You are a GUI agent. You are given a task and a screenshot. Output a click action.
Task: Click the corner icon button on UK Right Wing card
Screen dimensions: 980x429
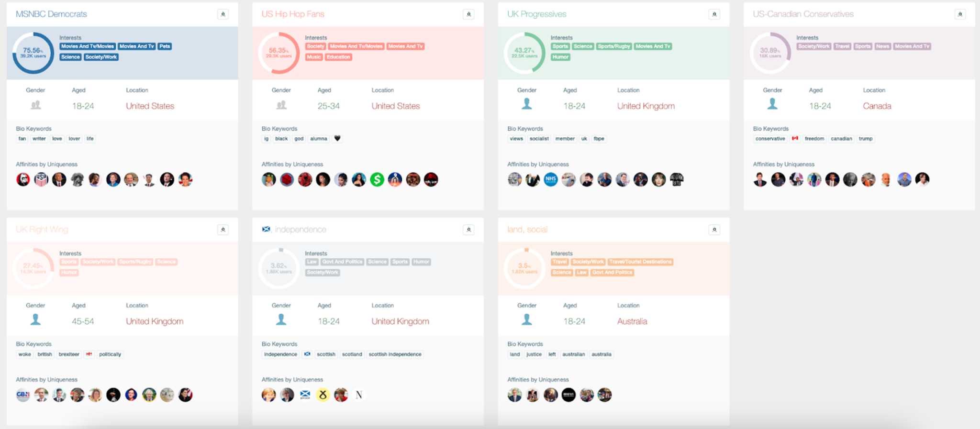point(223,230)
